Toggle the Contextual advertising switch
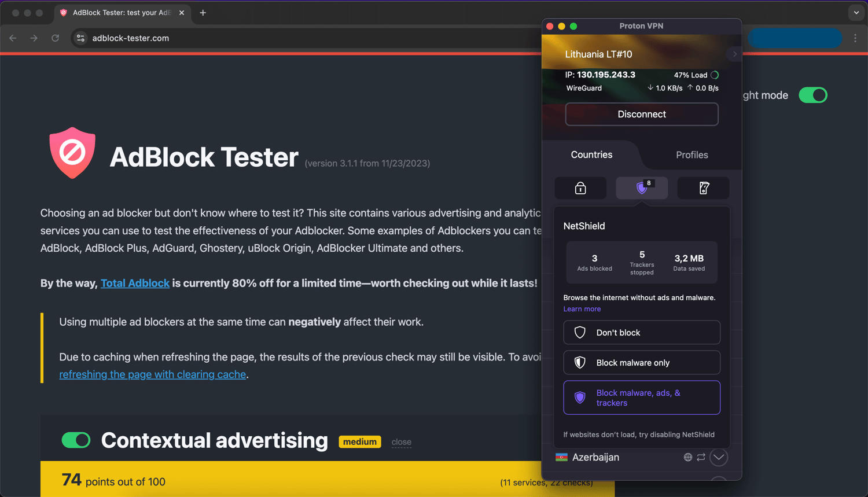Screen dimensions: 868x497 (x=76, y=440)
